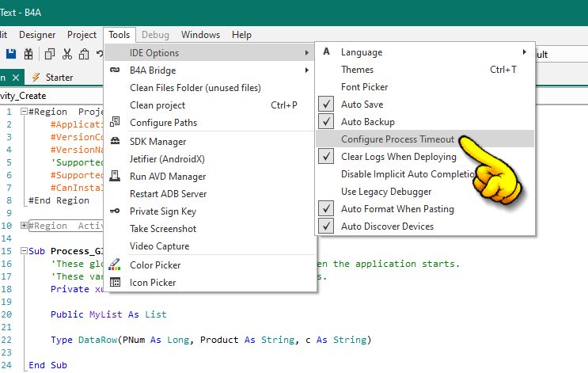Click the Configure Paths icon

point(115,123)
